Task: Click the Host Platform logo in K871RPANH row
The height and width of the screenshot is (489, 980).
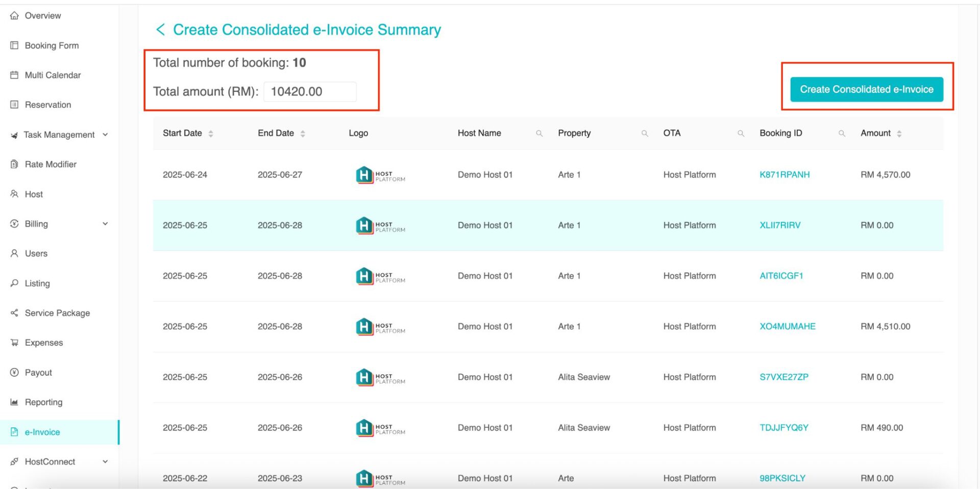Action: click(380, 175)
